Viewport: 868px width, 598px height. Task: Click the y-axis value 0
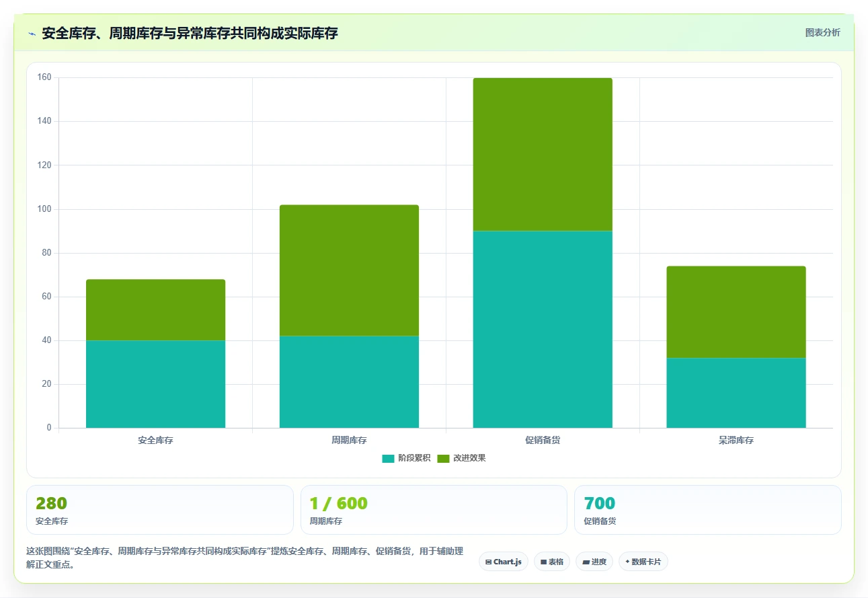[x=49, y=428]
